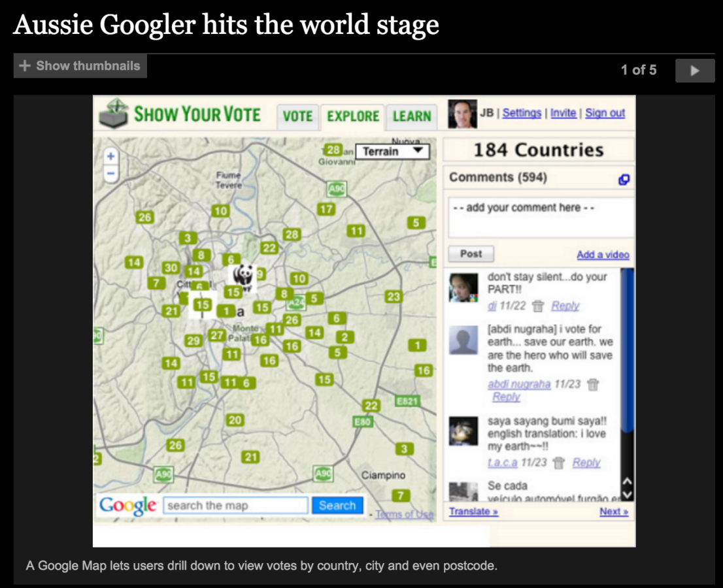This screenshot has height=588, width=723.
Task: Open the Terrain map type dropdown
Action: point(392,151)
